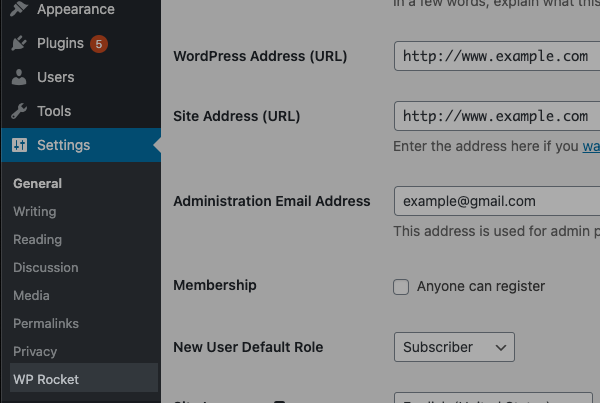Click the Site Address URL field
Screen dimensions: 600x403
click(x=496, y=116)
